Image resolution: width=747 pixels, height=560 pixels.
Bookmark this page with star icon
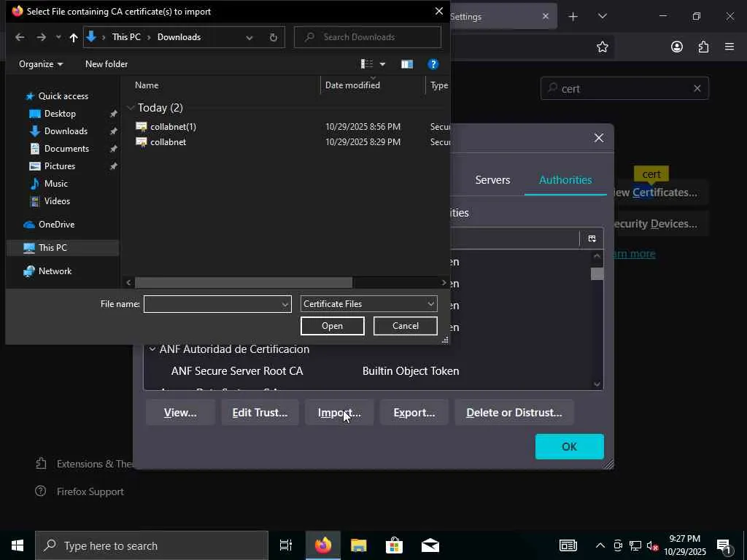[x=602, y=47]
